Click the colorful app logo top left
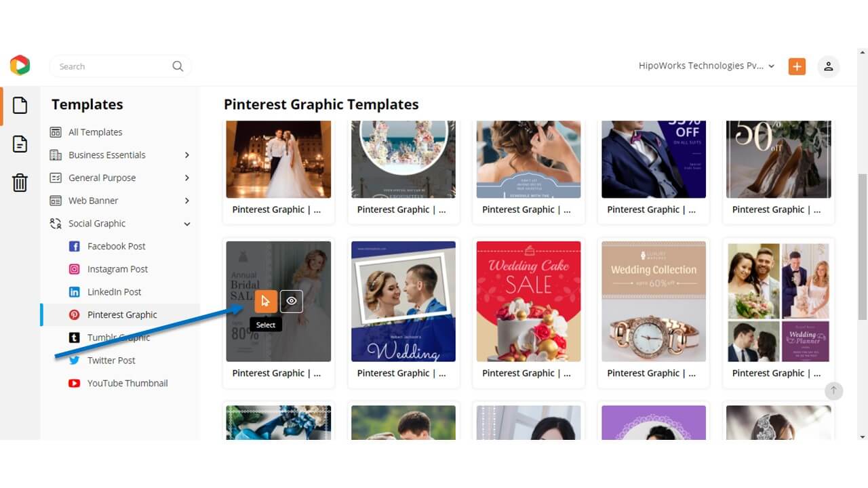This screenshot has height=488, width=868. 20,65
